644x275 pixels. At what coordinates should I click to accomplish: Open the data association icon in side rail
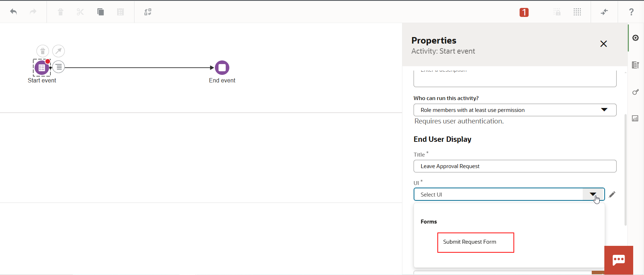tap(635, 65)
